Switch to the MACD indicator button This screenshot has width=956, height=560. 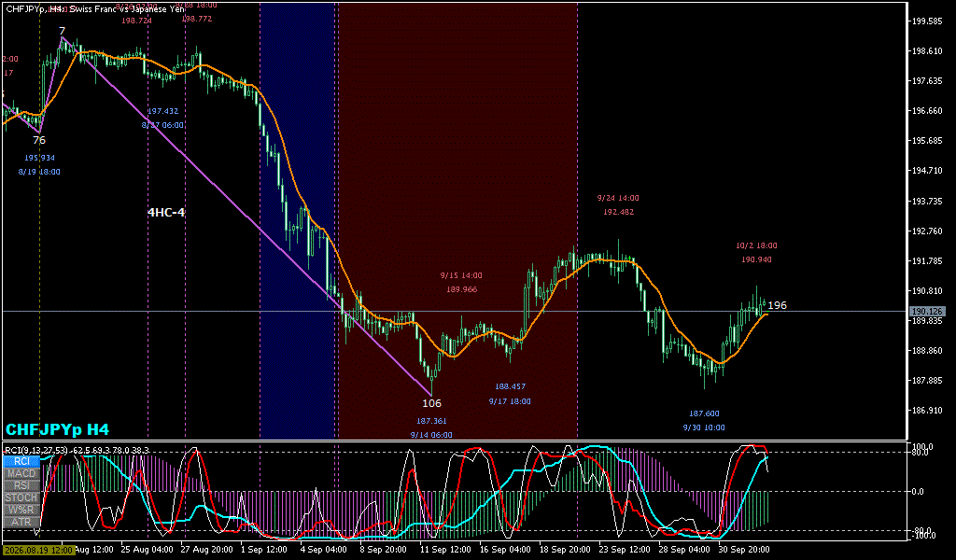pos(21,473)
